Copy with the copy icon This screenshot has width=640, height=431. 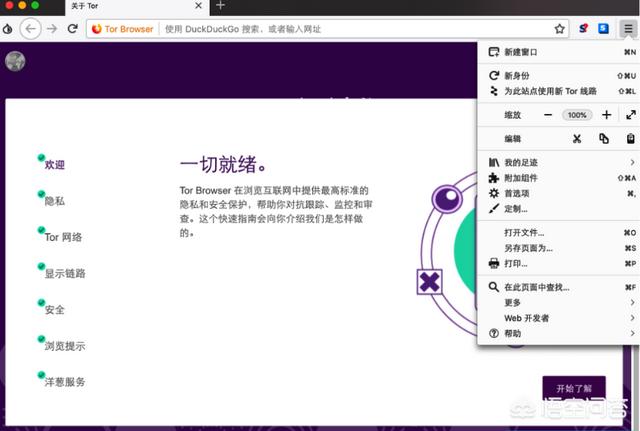click(x=604, y=139)
